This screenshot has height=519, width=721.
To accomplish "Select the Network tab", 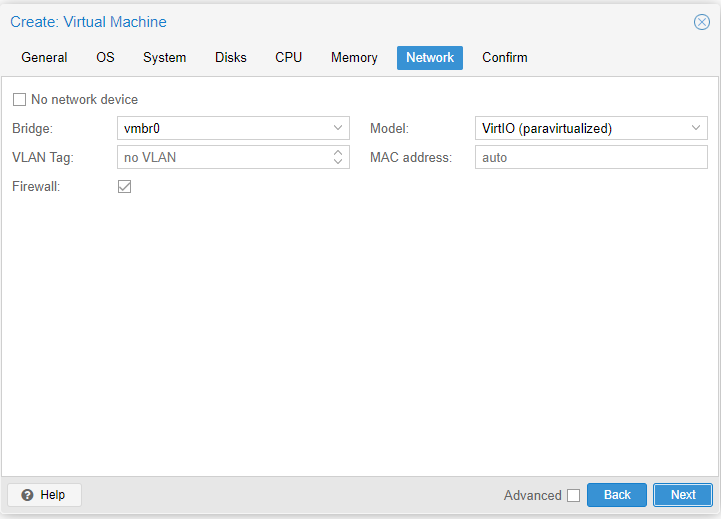I will (x=429, y=57).
